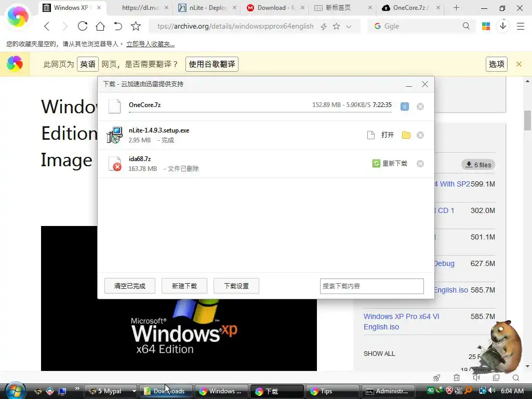Click the volume tray icon

492,391
